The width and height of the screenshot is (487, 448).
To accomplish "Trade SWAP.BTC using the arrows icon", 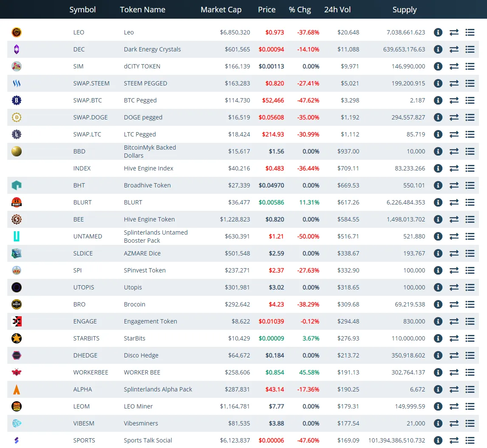I will pyautogui.click(x=454, y=100).
